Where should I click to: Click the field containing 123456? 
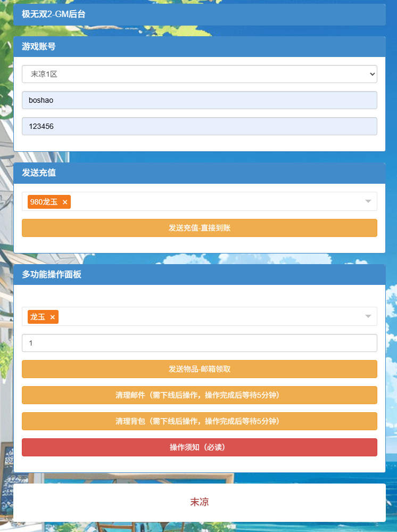(199, 126)
